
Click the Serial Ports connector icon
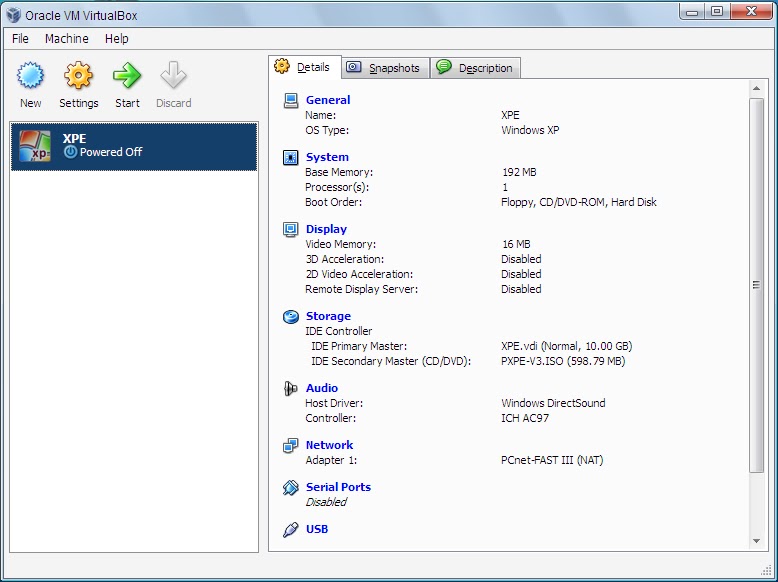[x=291, y=488]
